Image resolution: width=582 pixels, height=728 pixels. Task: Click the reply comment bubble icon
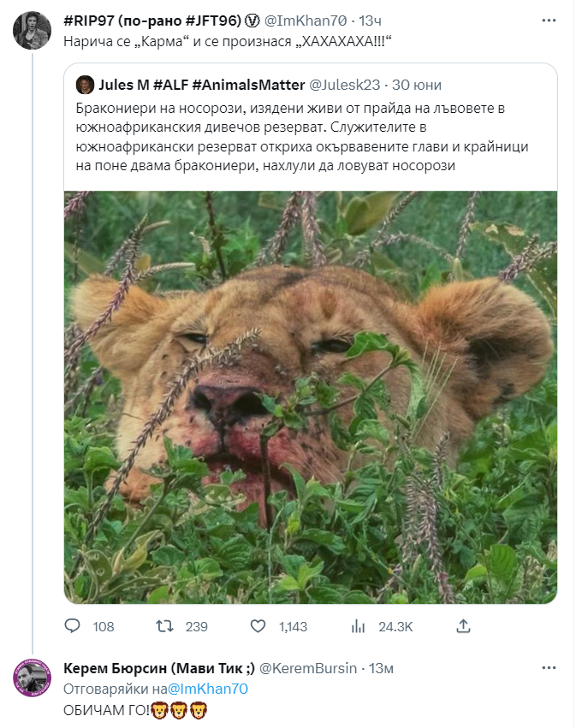[72, 626]
